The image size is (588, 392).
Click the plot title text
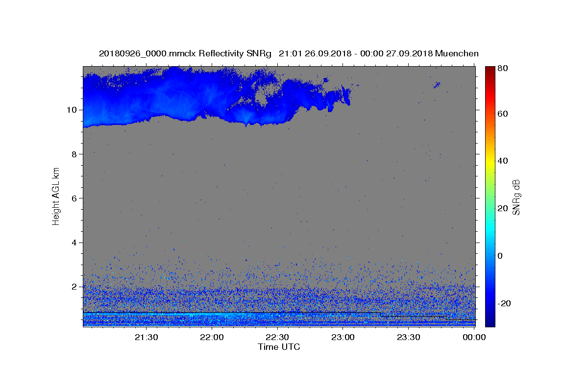289,53
